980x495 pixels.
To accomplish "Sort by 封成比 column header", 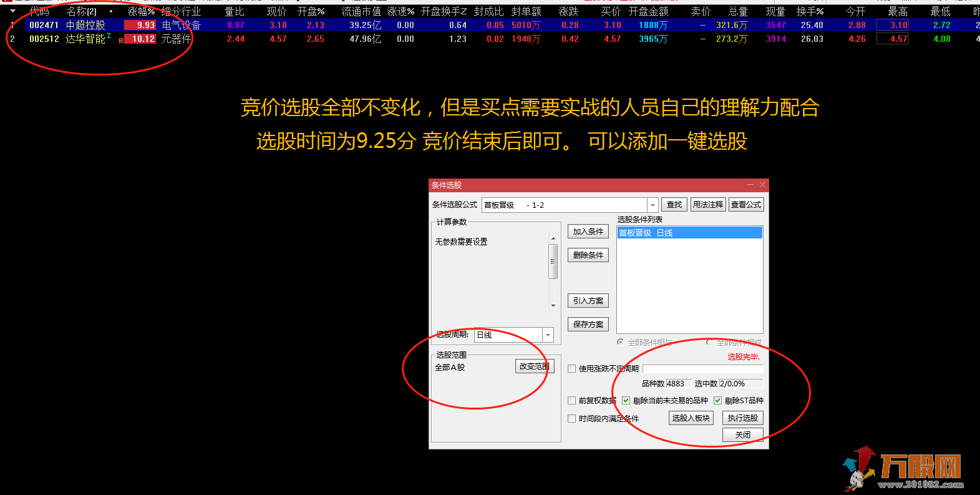I will pos(488,11).
